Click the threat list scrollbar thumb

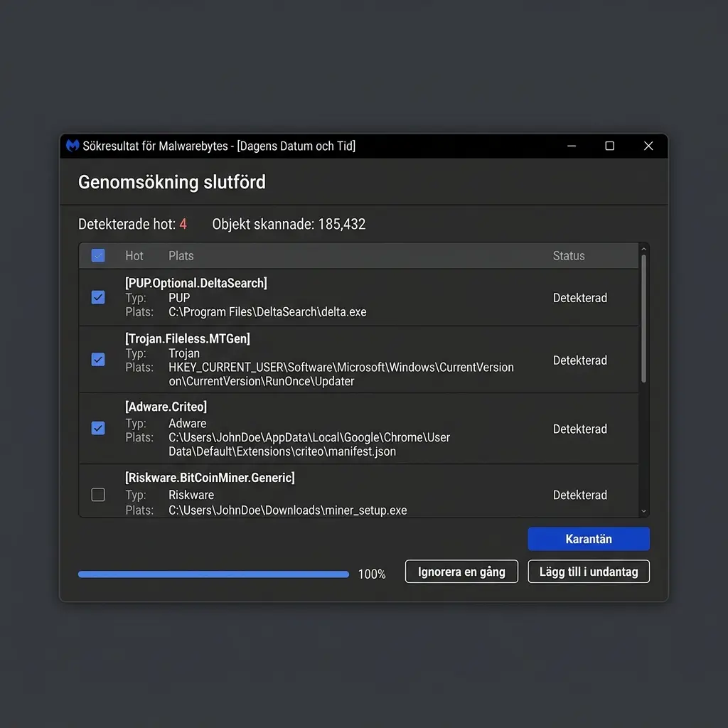click(643, 318)
